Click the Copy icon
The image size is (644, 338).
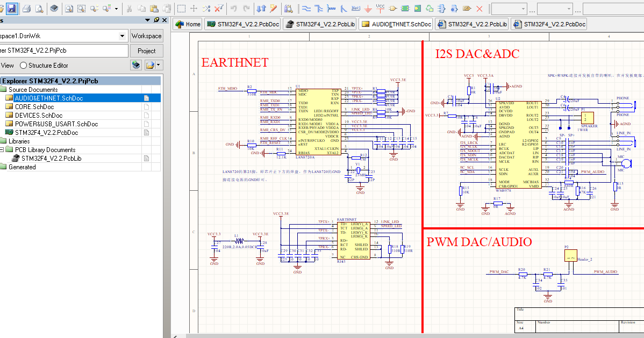click(x=142, y=8)
